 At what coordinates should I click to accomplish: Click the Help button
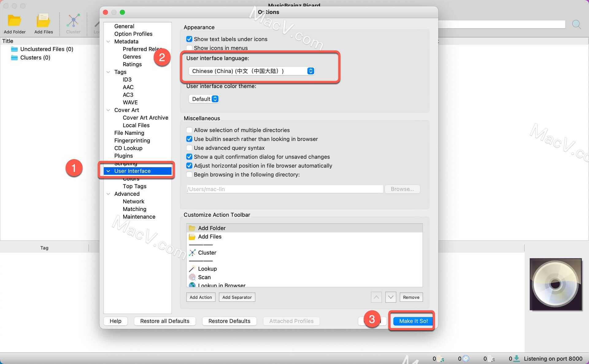[116, 321]
